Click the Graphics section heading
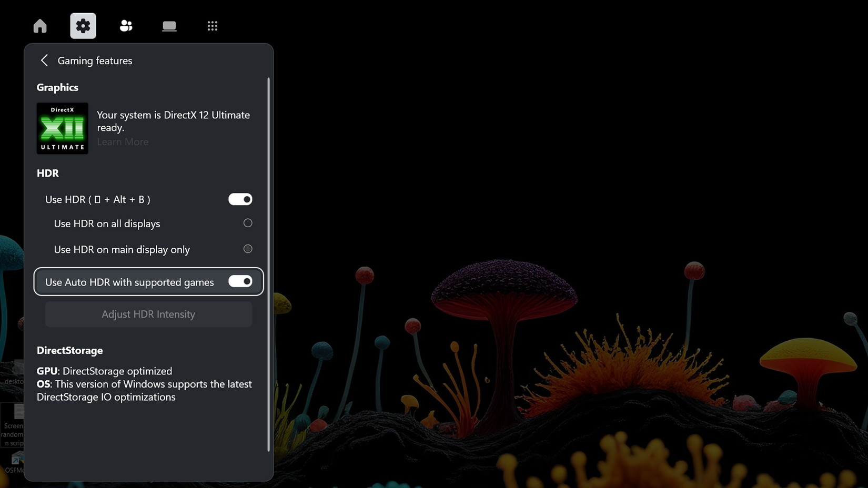The image size is (868, 488). point(57,87)
